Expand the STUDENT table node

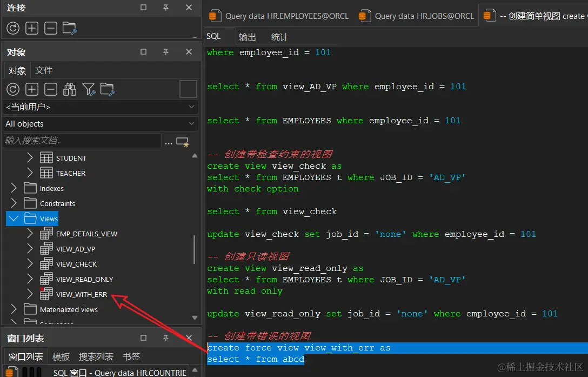(30, 158)
